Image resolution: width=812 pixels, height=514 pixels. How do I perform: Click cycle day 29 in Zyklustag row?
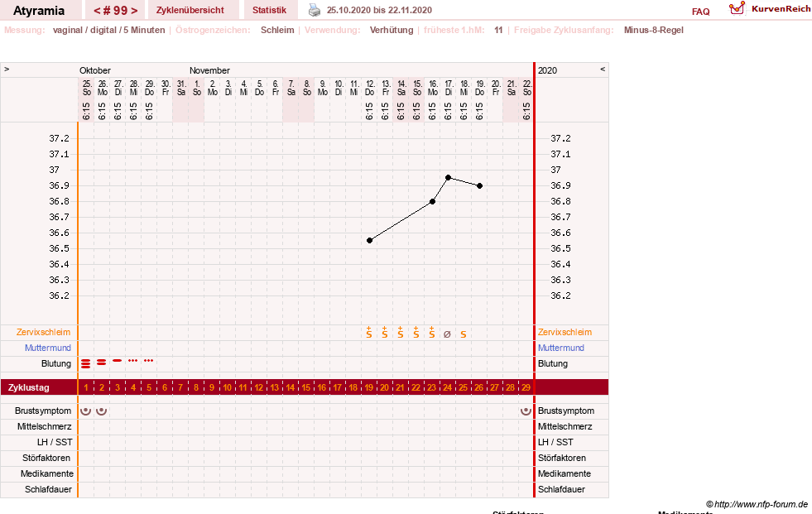coord(526,387)
